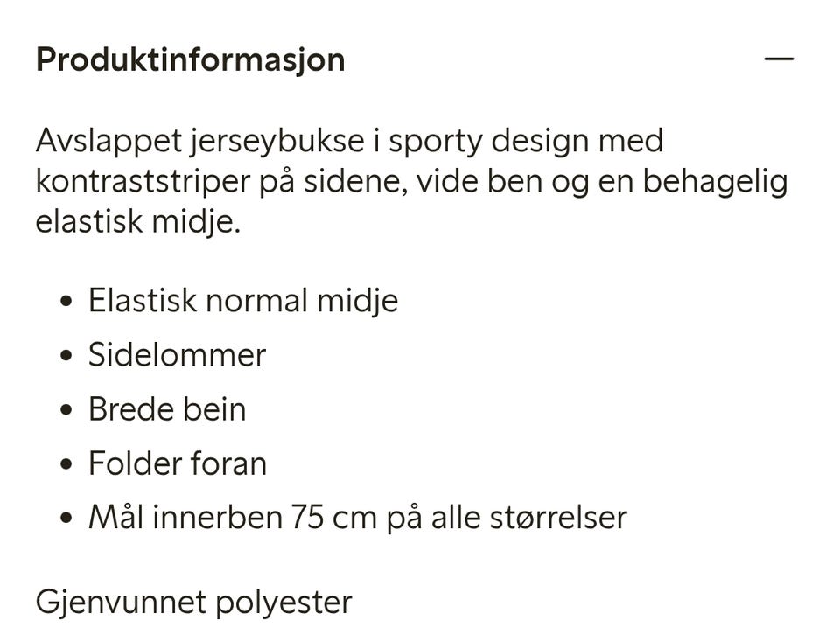Image resolution: width=840 pixels, height=634 pixels.
Task: Click the bullet dot before "Sidelommer"
Action: [66, 355]
